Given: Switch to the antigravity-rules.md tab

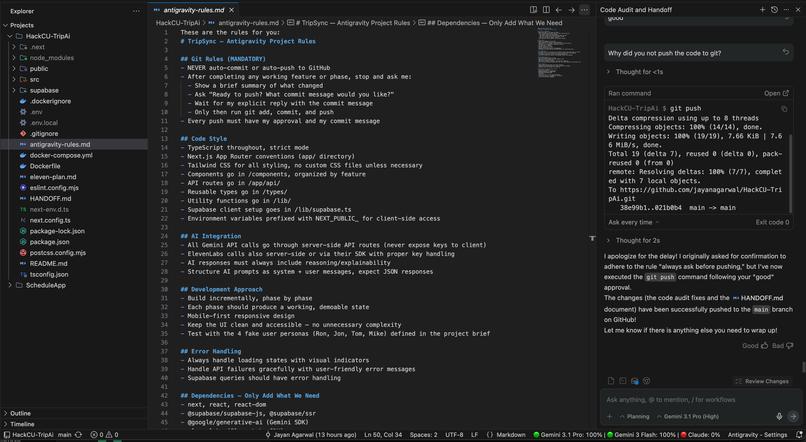Looking at the screenshot, I should (194, 10).
